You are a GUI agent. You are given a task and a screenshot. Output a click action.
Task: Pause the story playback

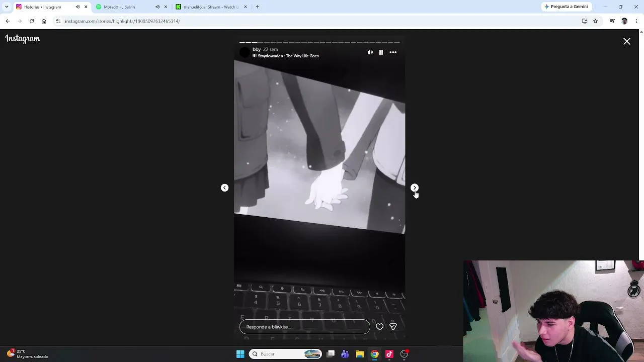point(381,52)
